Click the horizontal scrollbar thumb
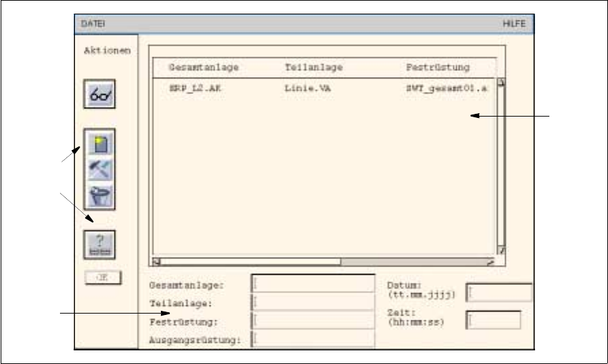 click(x=250, y=262)
